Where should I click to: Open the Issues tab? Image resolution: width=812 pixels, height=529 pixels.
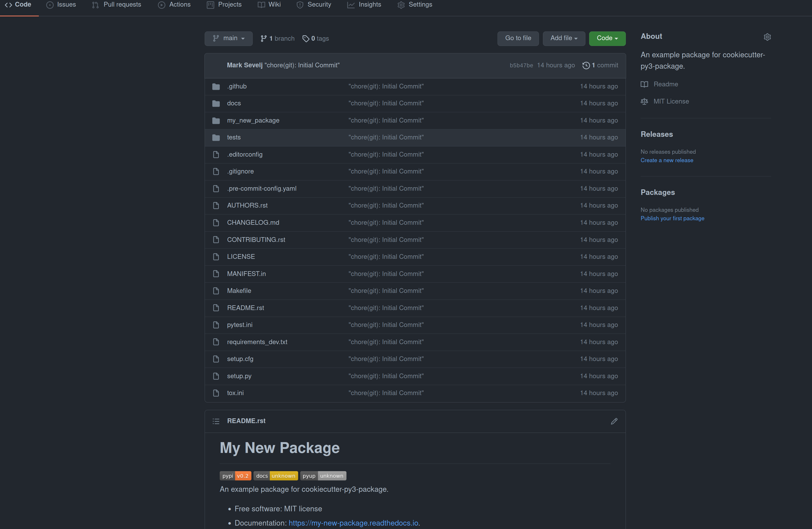(61, 4)
